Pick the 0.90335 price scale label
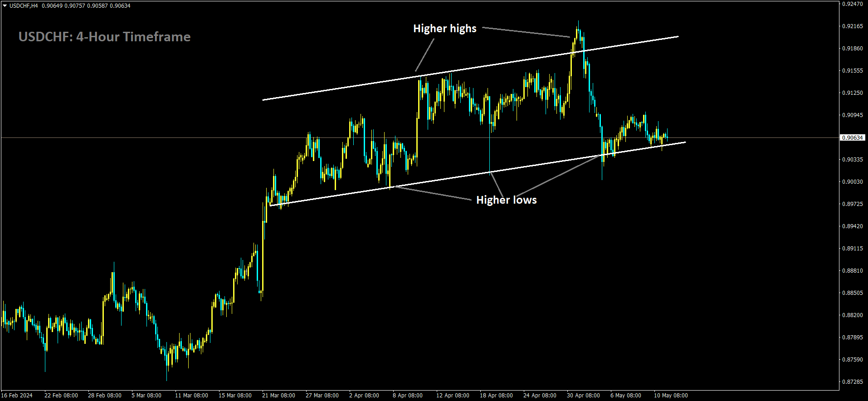 [852, 160]
